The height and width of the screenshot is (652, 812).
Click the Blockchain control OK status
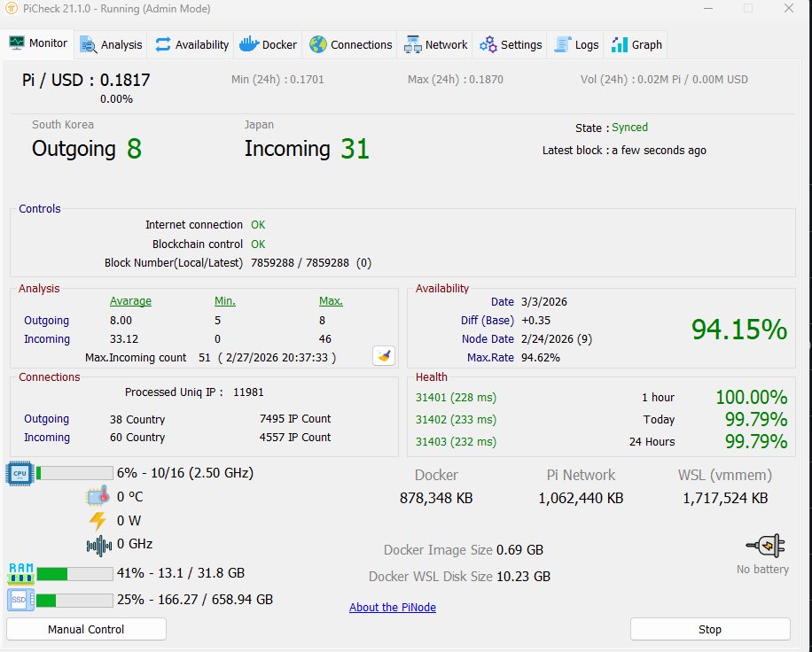pyautogui.click(x=258, y=244)
